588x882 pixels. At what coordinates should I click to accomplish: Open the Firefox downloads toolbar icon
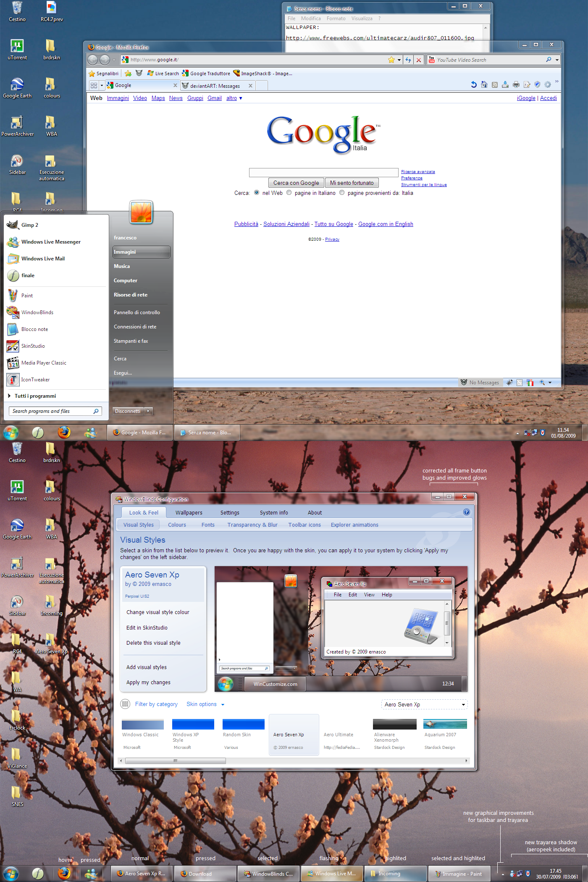tap(505, 84)
